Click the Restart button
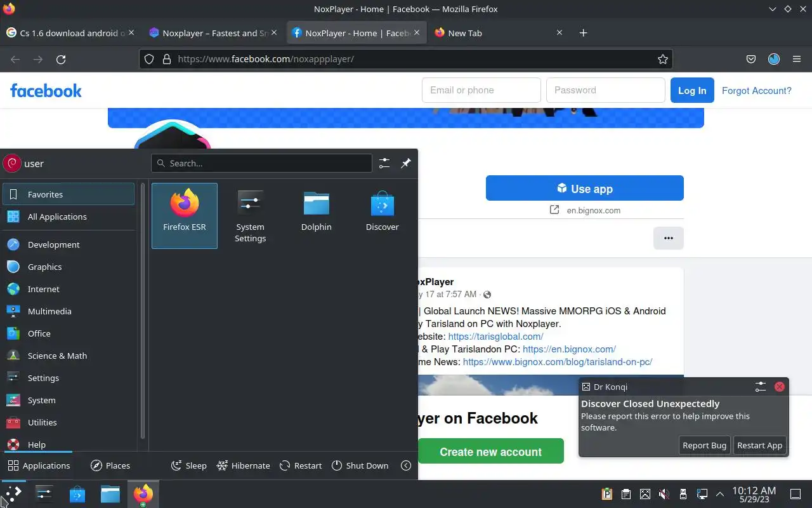Screen dimensions: 812x508 [301, 465]
